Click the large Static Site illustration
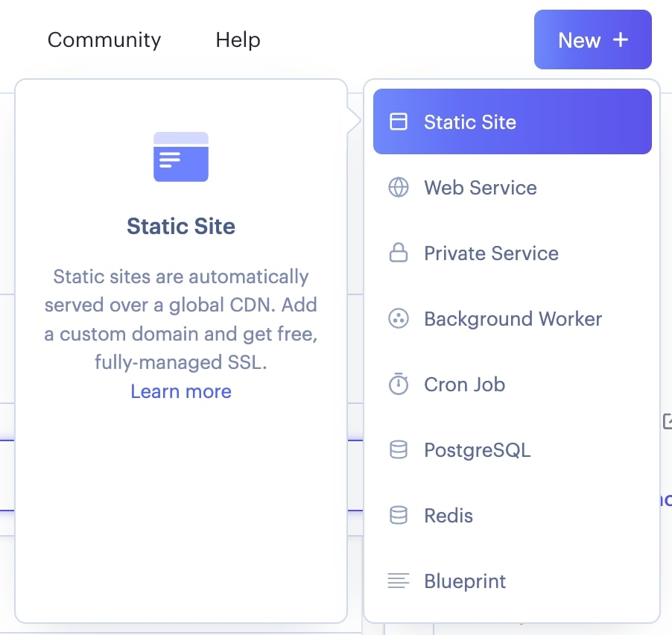The height and width of the screenshot is (635, 672). coord(181,157)
